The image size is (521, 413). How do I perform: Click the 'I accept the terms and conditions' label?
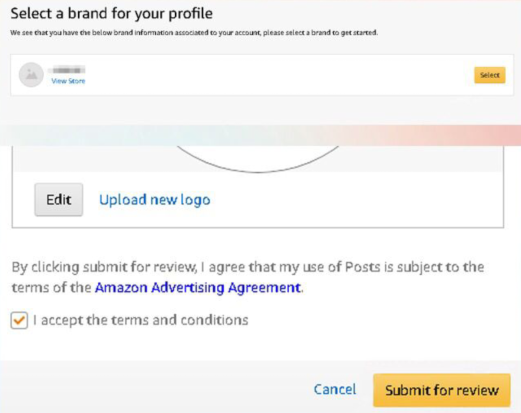click(141, 320)
